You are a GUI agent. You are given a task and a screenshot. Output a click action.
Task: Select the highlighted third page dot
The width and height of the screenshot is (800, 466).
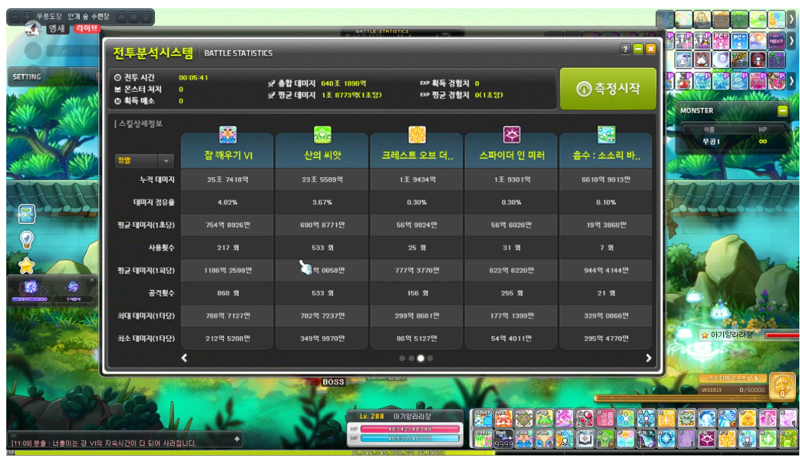[420, 358]
